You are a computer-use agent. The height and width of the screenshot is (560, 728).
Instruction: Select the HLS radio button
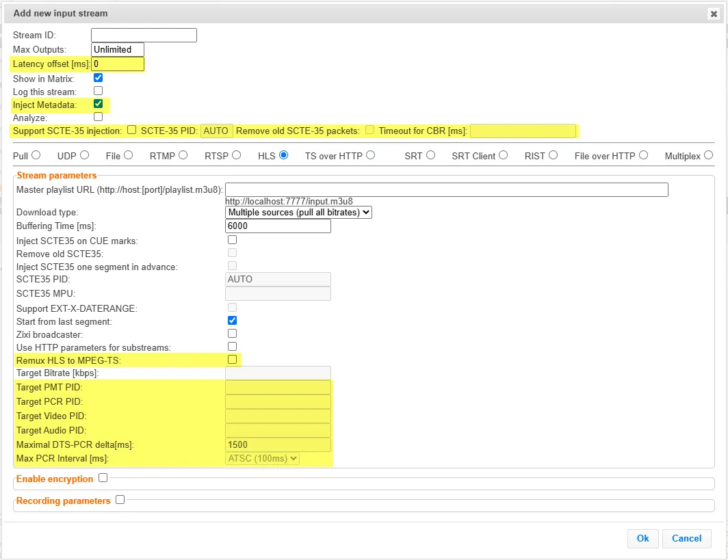pyautogui.click(x=283, y=155)
